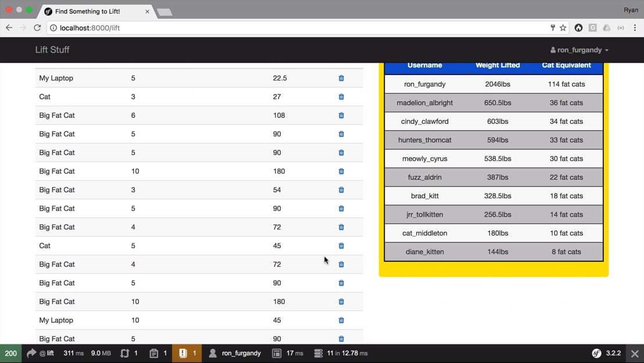
Task: Delete the My Laptop 22.5 row via its trash icon
Action: click(341, 78)
